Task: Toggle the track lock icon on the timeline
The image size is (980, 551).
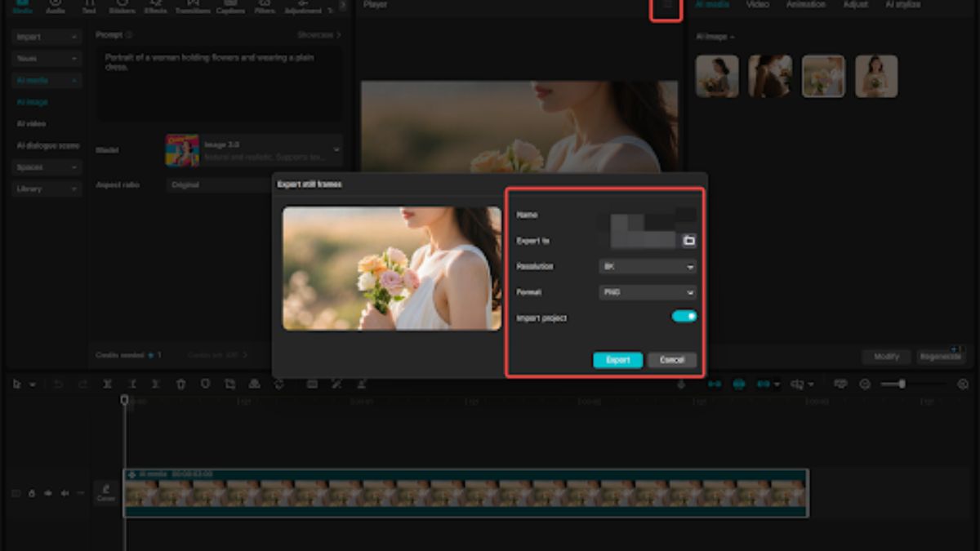Action: click(32, 493)
